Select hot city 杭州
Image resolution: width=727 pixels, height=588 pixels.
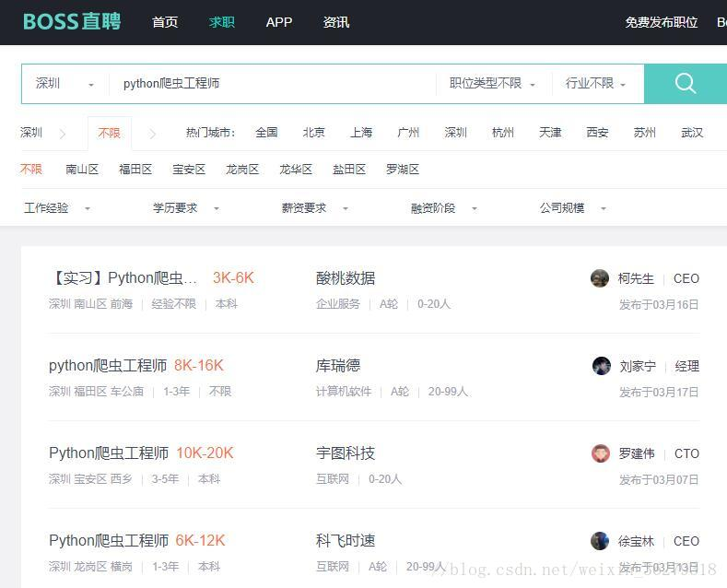[x=503, y=133]
